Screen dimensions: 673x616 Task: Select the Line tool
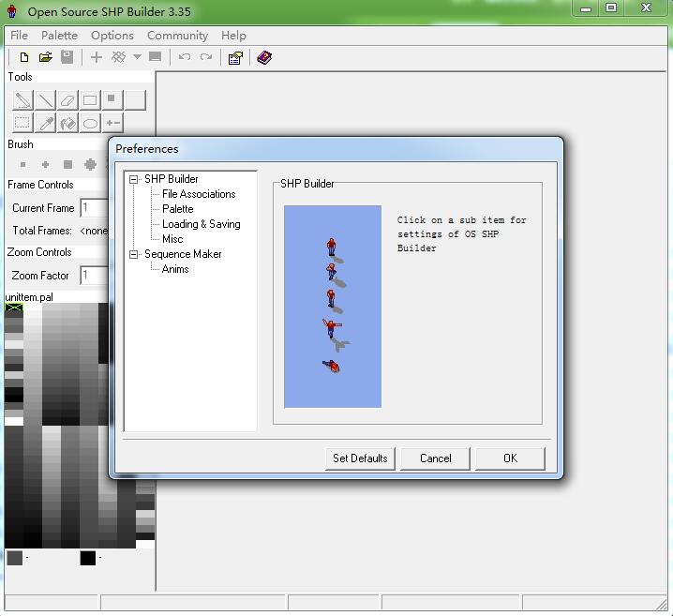coord(45,100)
